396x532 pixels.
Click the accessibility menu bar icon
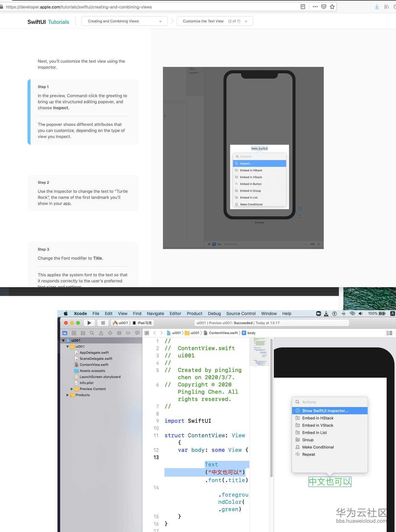click(334, 314)
